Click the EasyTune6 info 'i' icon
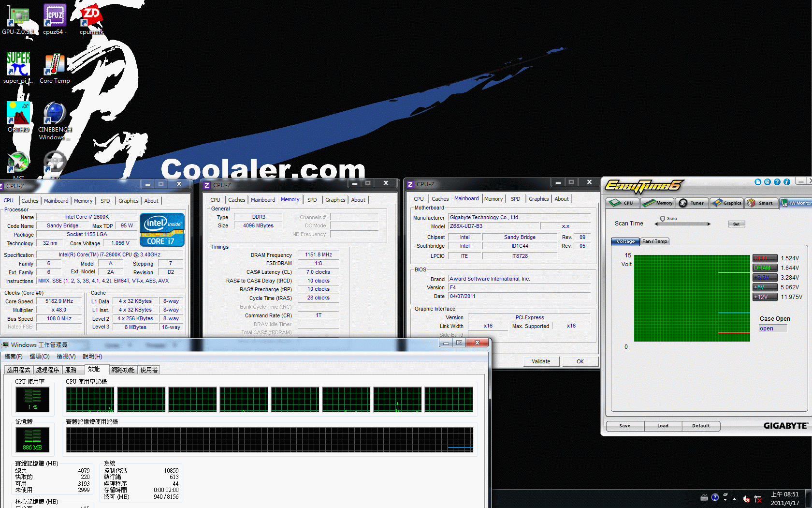Viewport: 812px width, 508px height. (786, 182)
